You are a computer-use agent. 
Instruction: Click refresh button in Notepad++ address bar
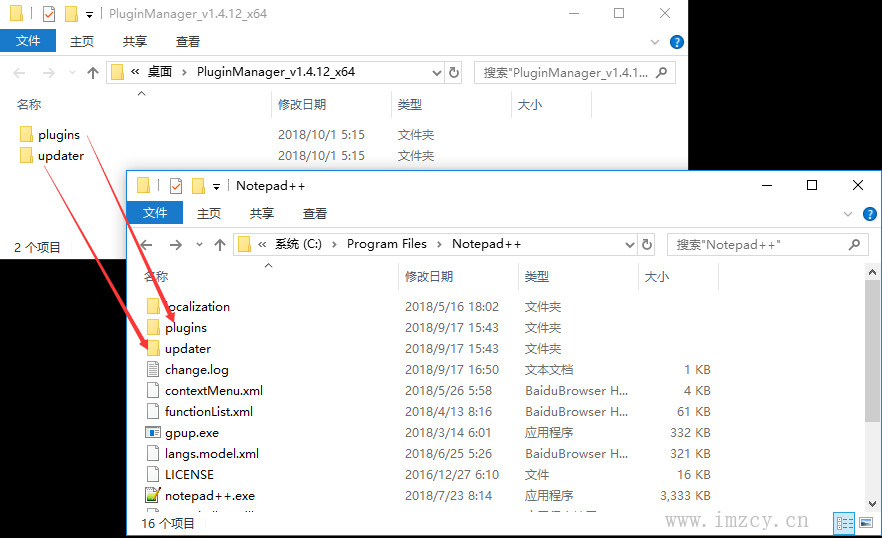[648, 244]
